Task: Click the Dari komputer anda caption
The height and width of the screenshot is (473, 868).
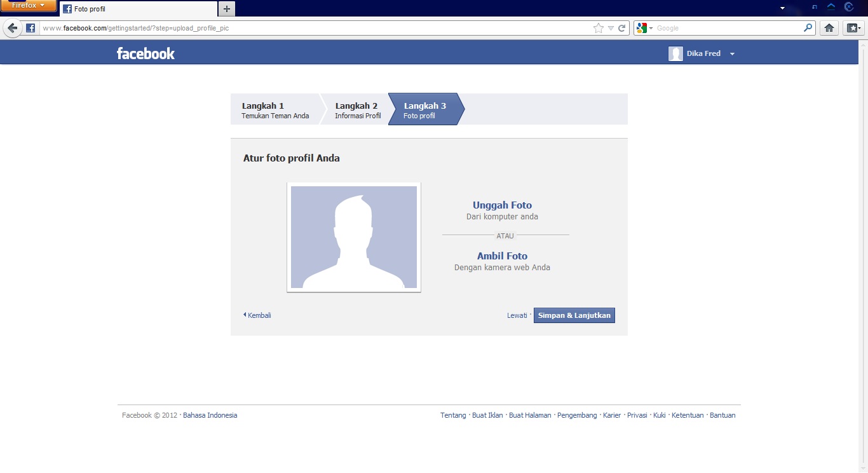Action: (x=502, y=217)
